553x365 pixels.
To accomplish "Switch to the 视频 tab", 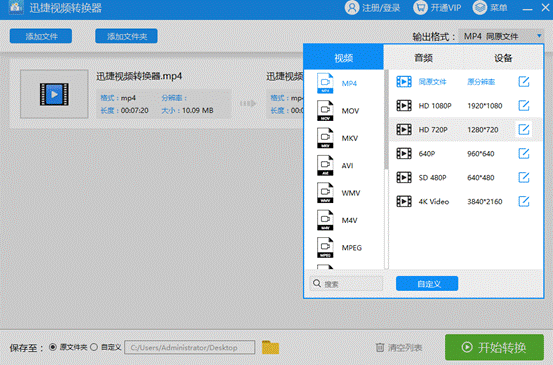I will coord(344,57).
